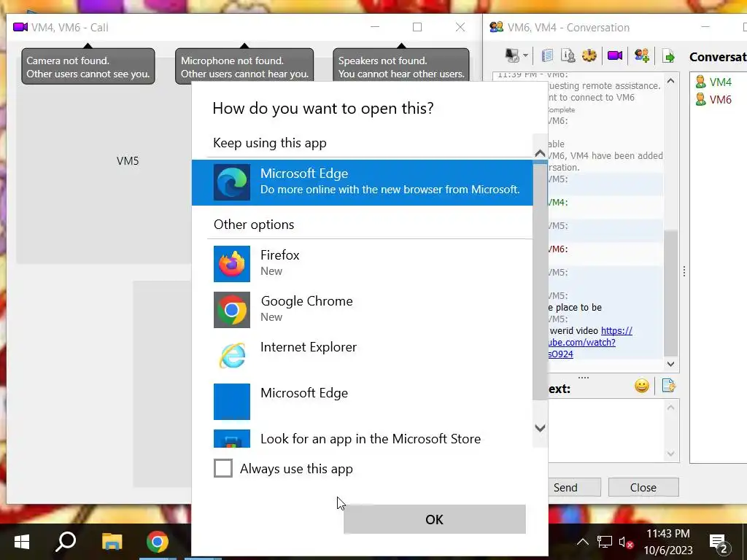Open taskbar Search magnifier
This screenshot has width=747, height=560.
pos(66,542)
